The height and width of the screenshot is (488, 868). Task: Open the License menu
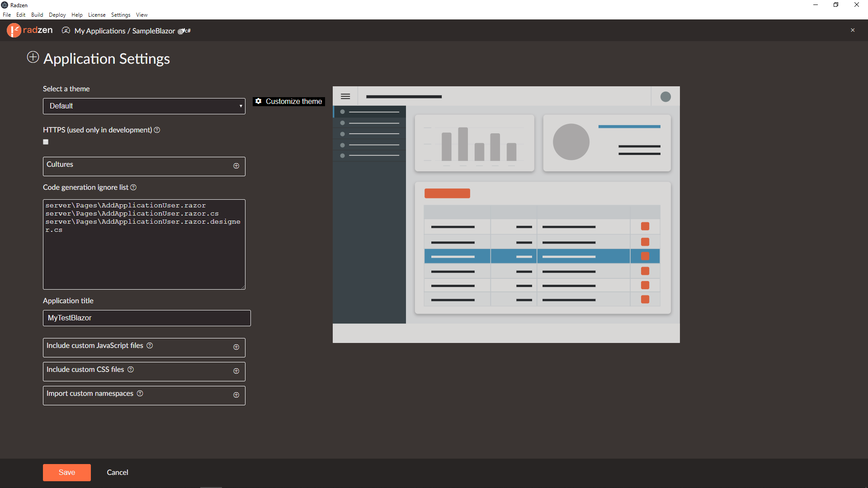click(x=97, y=15)
